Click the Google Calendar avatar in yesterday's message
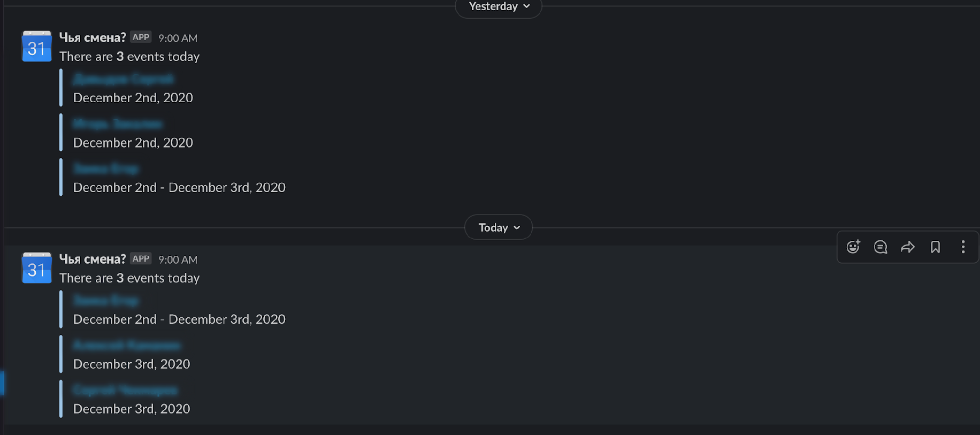 coord(36,47)
